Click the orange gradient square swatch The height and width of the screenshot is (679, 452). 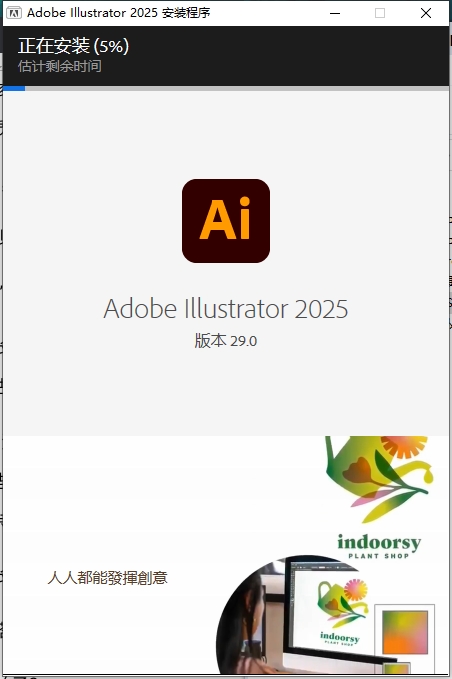click(405, 633)
